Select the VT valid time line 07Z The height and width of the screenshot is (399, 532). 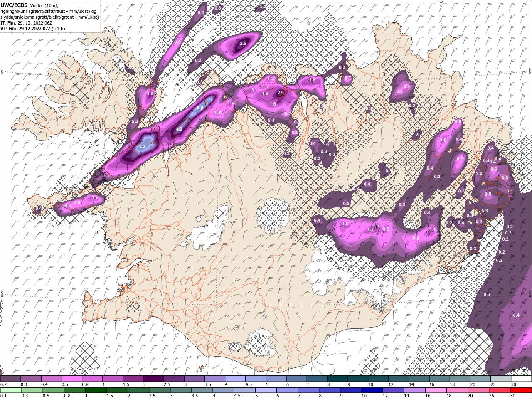pos(32,29)
